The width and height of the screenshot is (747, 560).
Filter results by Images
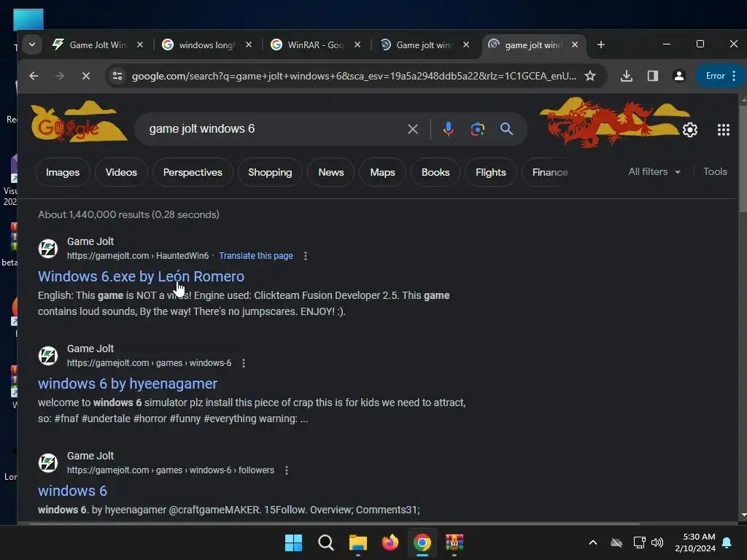point(63,172)
